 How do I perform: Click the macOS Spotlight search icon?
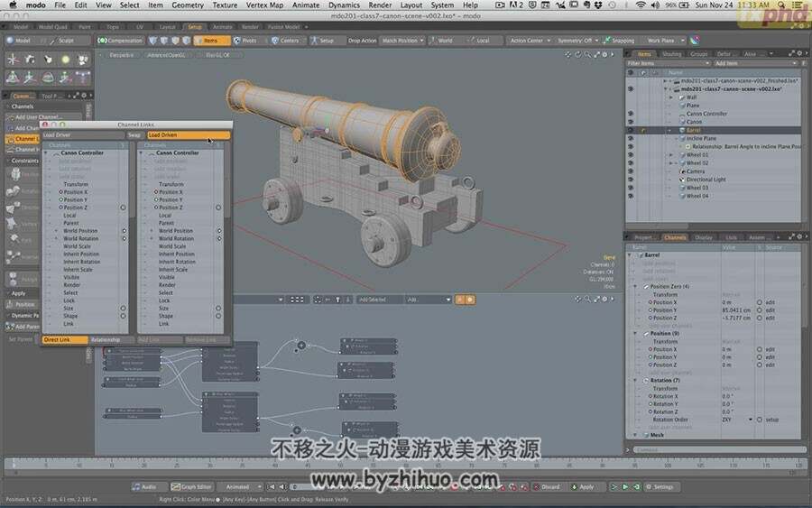781,5
